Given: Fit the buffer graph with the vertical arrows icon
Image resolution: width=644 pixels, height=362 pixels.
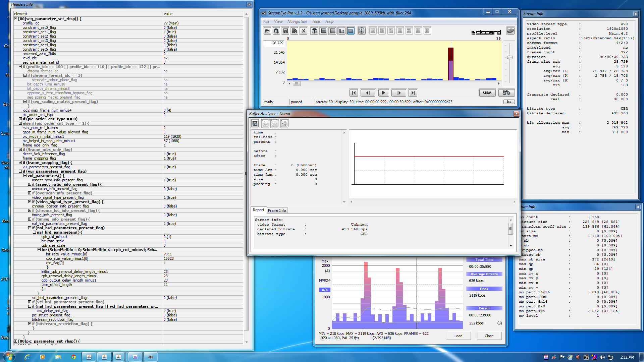Looking at the screenshot, I should click(x=285, y=124).
